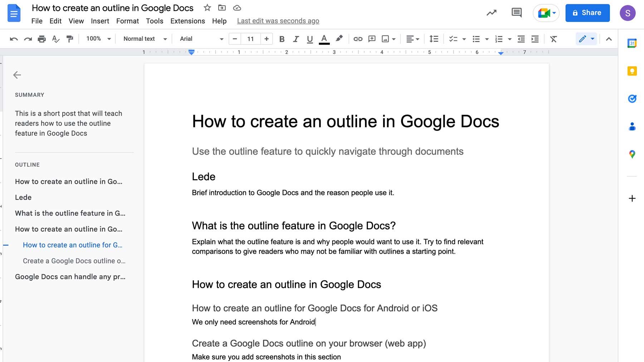Toggle italic formatting
This screenshot has width=644, height=362.
pyautogui.click(x=296, y=39)
